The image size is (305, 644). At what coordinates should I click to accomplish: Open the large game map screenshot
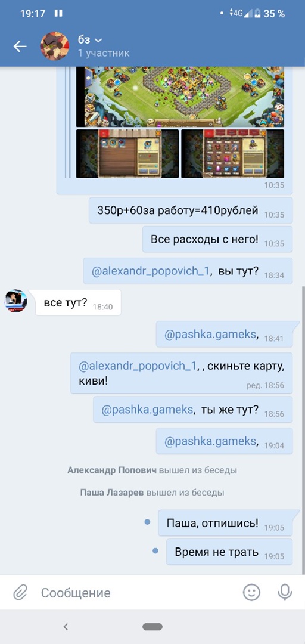coord(180,97)
